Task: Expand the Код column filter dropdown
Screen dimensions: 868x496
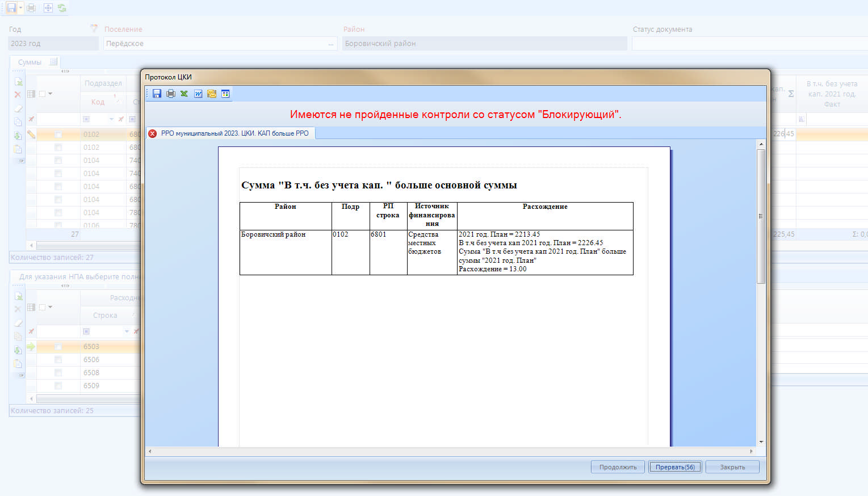Action: click(x=111, y=119)
